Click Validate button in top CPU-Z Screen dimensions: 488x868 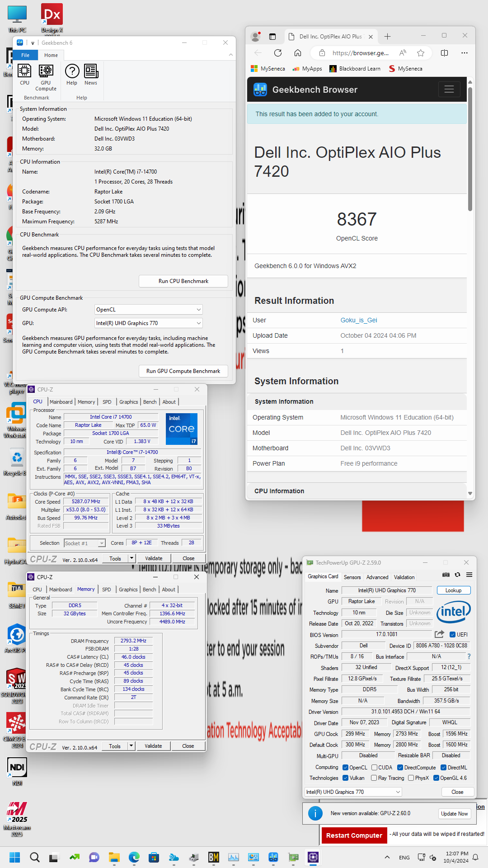click(x=154, y=558)
